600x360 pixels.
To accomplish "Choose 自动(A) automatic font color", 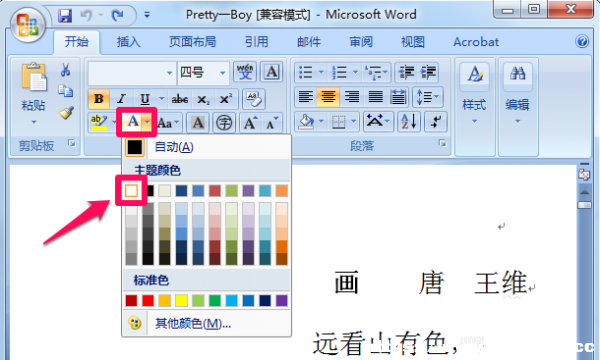I will click(206, 147).
